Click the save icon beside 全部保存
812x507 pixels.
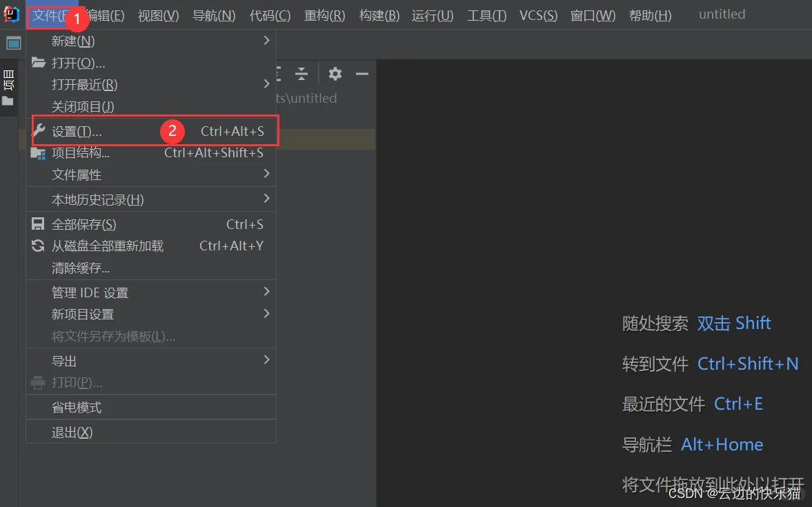click(x=38, y=223)
